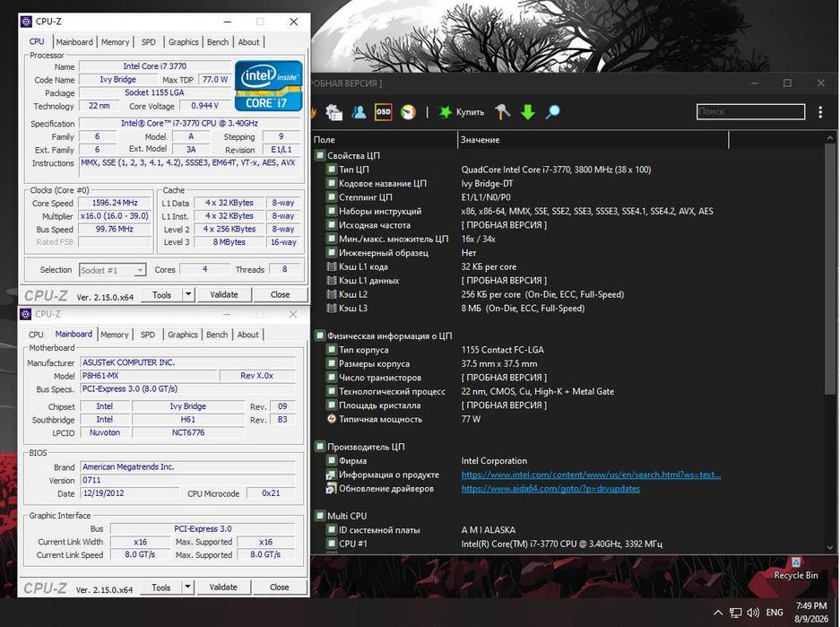Open the taskbar clock showing 7:49 PM
Image resolution: width=840 pixels, height=627 pixels.
[810, 613]
